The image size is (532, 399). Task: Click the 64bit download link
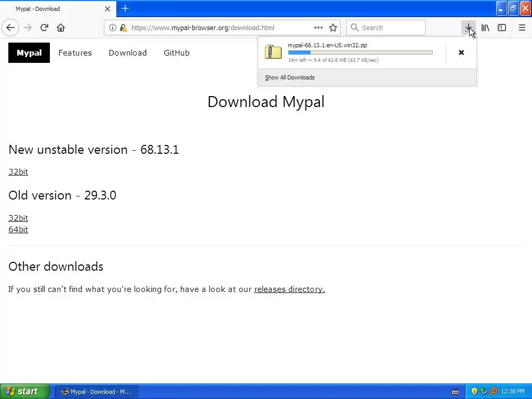[x=18, y=229]
